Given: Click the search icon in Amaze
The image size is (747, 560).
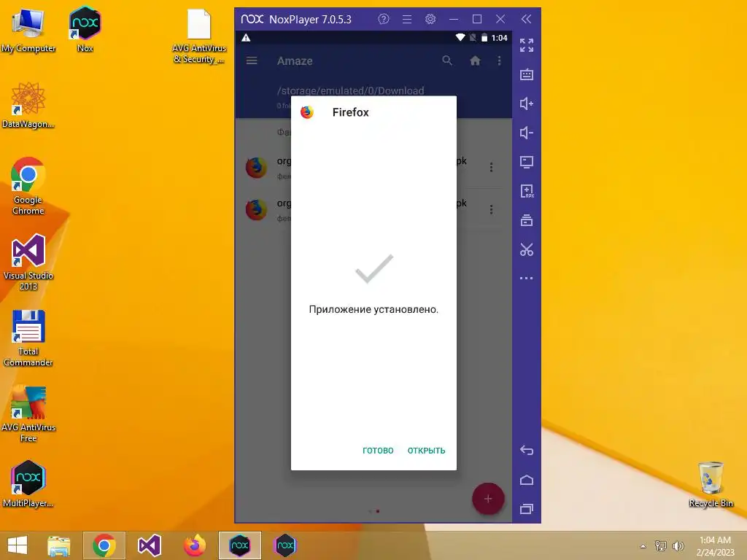Looking at the screenshot, I should 447,61.
